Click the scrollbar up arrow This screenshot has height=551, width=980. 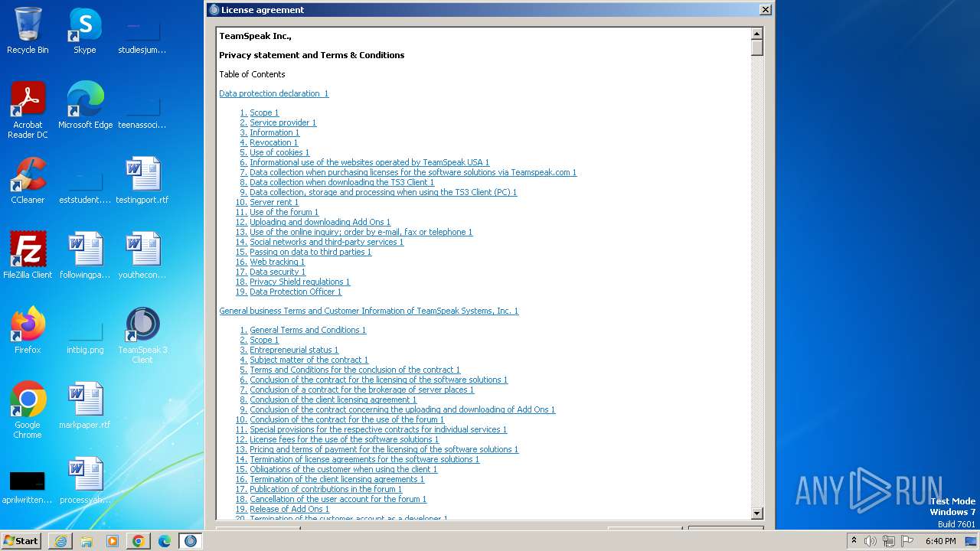(757, 34)
